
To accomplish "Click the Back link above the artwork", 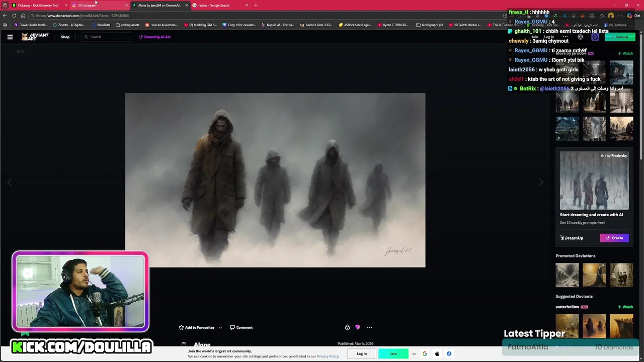I will [19, 51].
